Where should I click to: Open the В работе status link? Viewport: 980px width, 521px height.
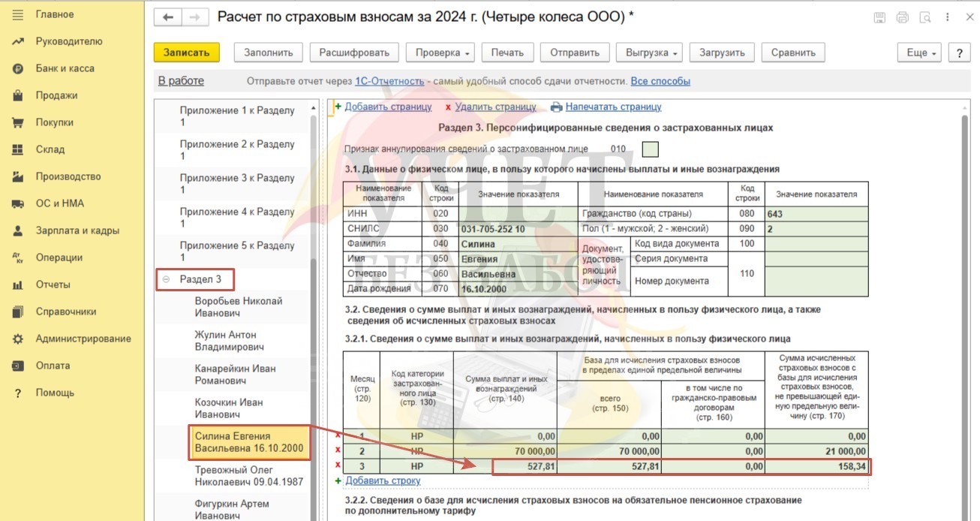click(181, 81)
